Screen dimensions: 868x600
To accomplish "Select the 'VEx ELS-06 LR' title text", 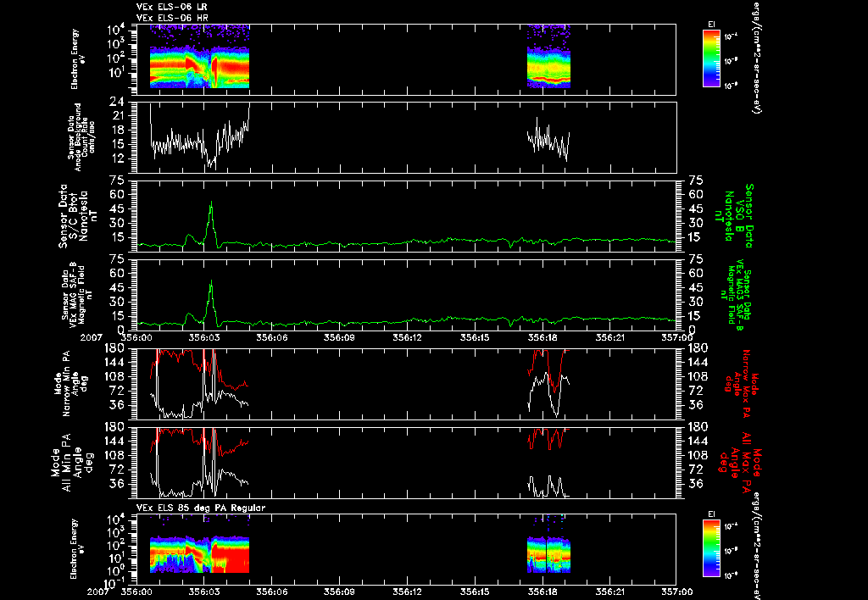I will (171, 7).
